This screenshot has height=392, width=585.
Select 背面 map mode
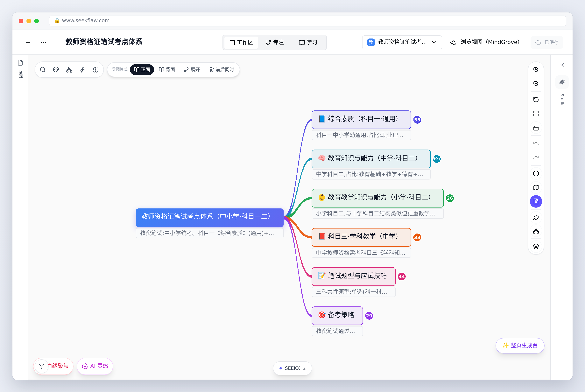click(x=167, y=69)
